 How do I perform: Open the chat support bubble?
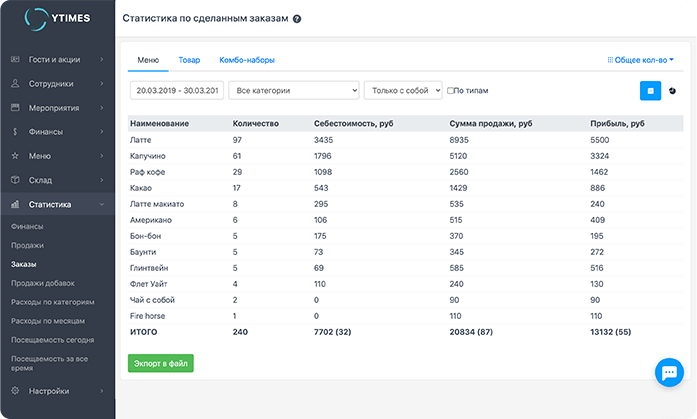667,372
